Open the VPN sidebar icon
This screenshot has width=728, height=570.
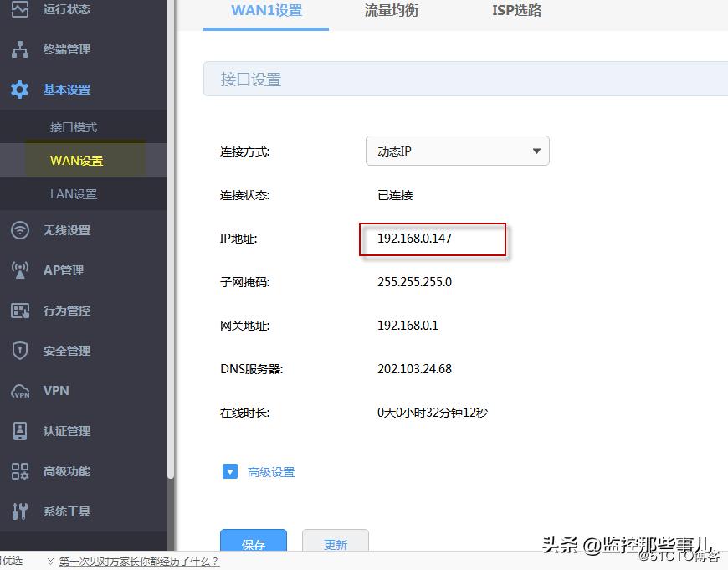pyautogui.click(x=20, y=391)
